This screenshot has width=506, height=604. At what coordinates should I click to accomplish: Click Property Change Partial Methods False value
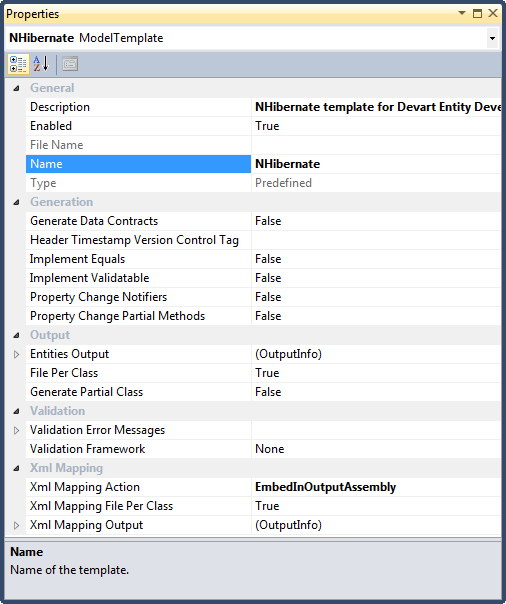coord(268,316)
